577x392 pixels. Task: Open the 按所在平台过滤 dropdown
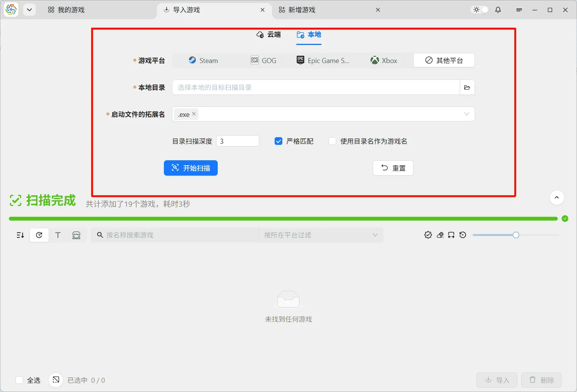[x=321, y=235]
